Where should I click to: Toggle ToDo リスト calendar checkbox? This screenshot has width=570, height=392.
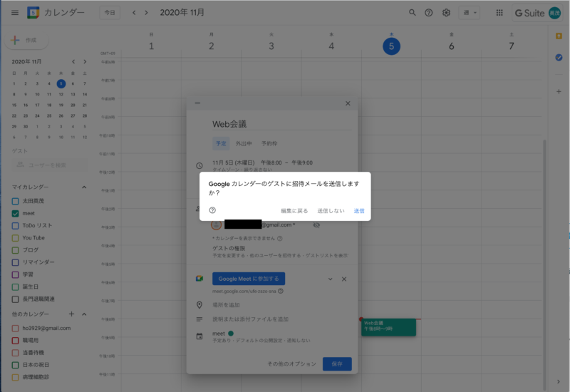click(15, 225)
